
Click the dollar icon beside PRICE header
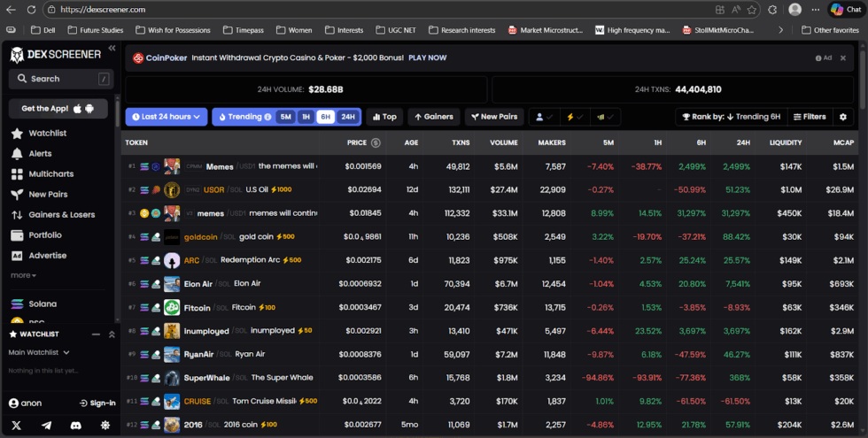coord(376,142)
